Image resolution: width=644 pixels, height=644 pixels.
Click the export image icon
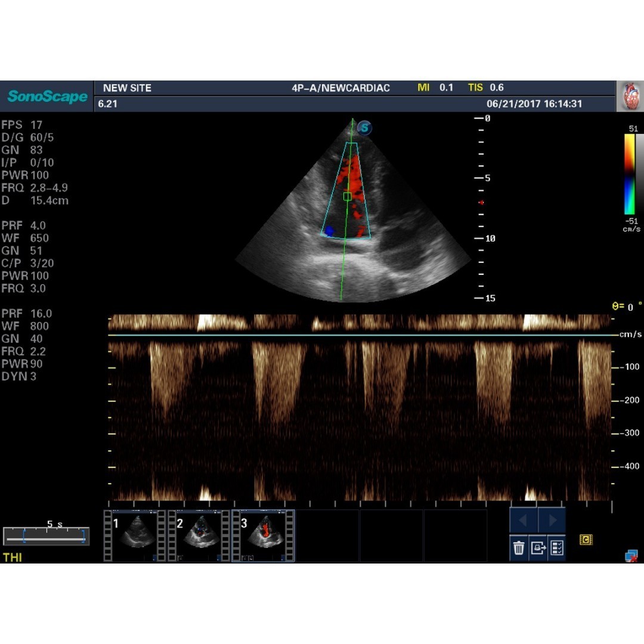pyautogui.click(x=538, y=548)
